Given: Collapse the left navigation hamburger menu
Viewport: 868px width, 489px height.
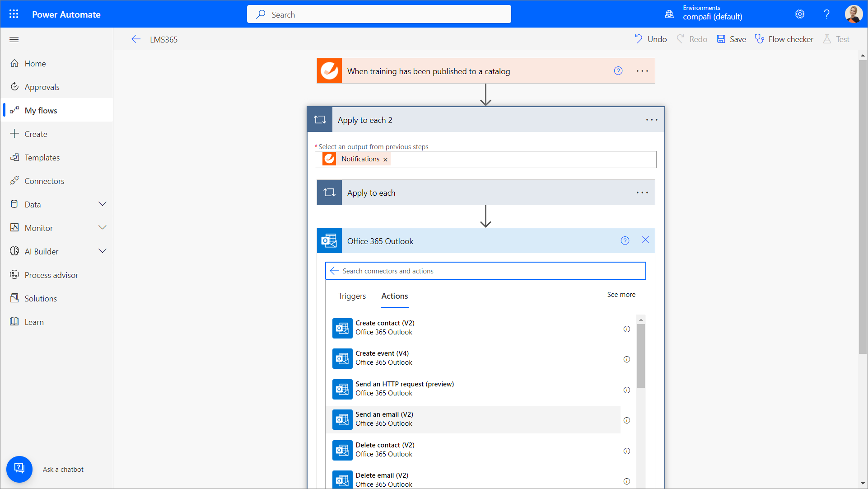Looking at the screenshot, I should click(14, 39).
